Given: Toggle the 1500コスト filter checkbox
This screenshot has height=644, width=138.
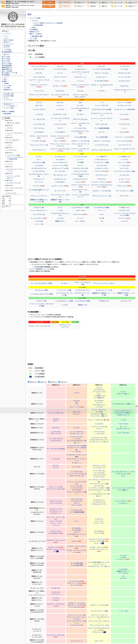Looking at the screenshot, I should coord(59,382).
